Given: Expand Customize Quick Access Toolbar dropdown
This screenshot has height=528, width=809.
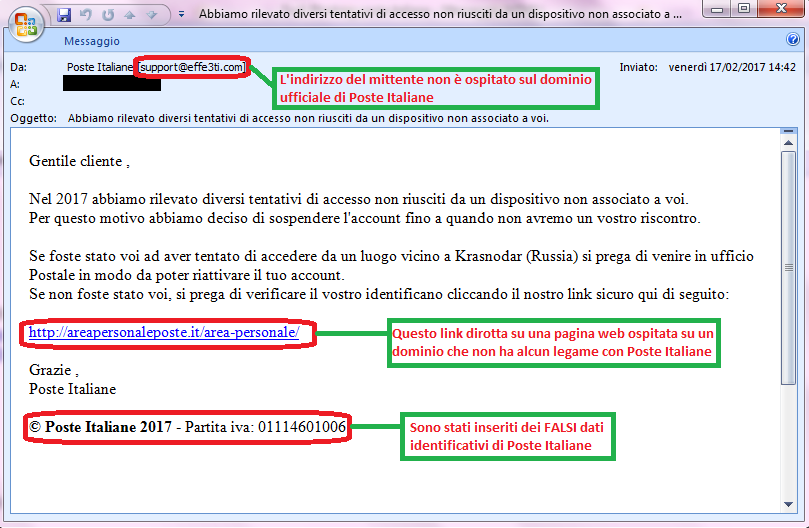Looking at the screenshot, I should pyautogui.click(x=181, y=14).
